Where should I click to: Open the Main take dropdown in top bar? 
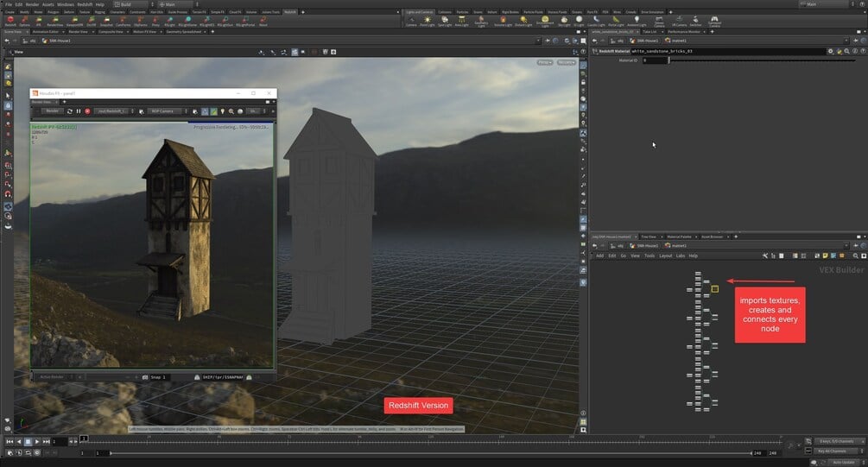click(x=178, y=4)
